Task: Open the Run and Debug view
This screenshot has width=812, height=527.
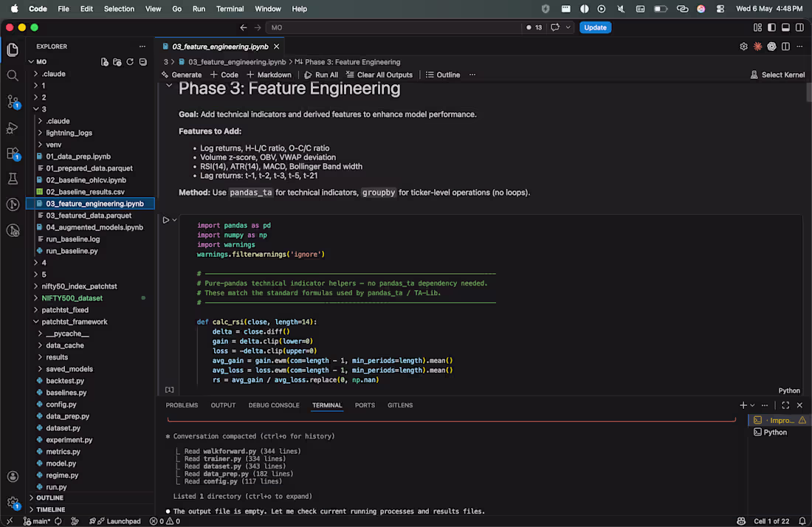Action: point(13,128)
